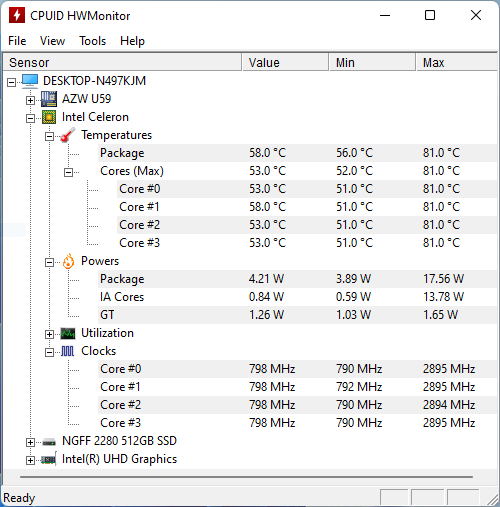
Task: Click the blue waveform Clocks icon
Action: pyautogui.click(x=68, y=351)
